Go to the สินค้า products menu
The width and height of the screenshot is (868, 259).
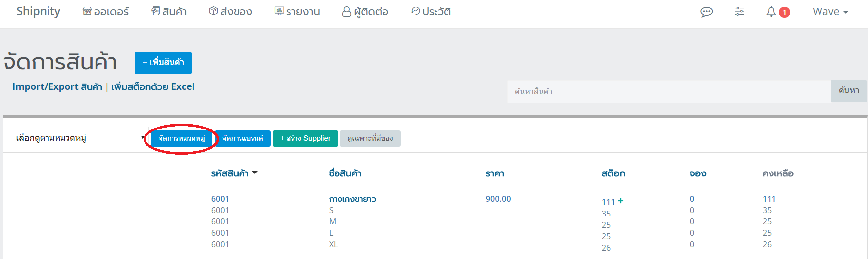(169, 11)
